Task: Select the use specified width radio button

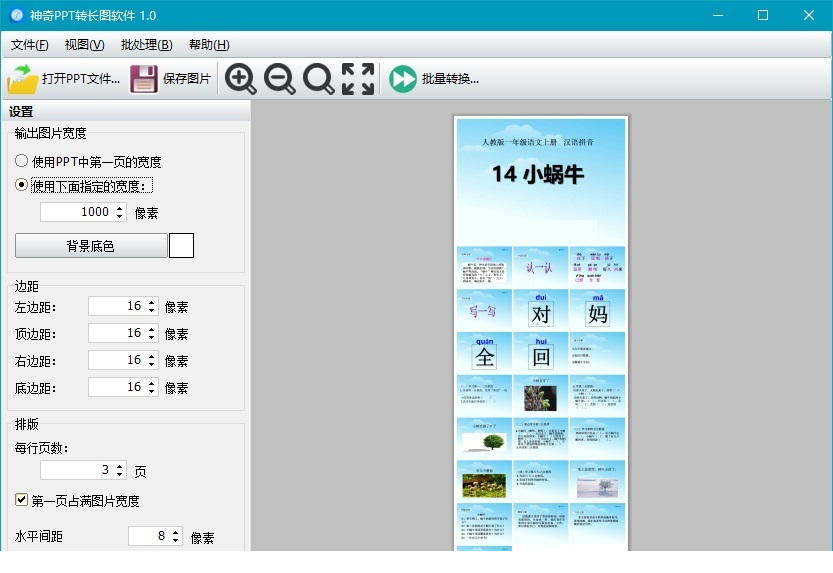Action: (x=22, y=185)
